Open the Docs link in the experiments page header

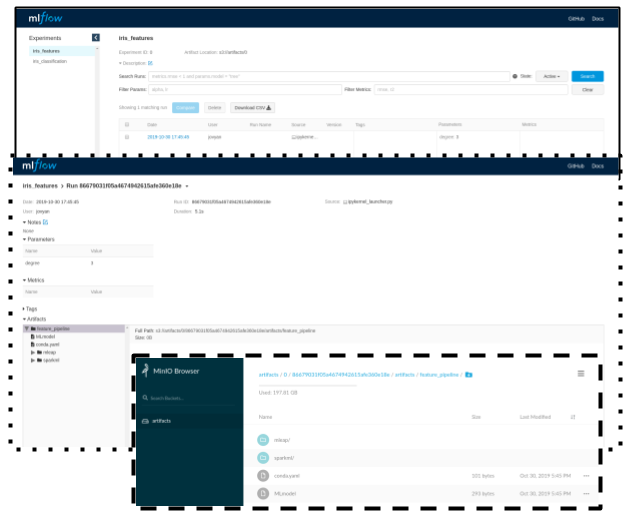[598, 19]
